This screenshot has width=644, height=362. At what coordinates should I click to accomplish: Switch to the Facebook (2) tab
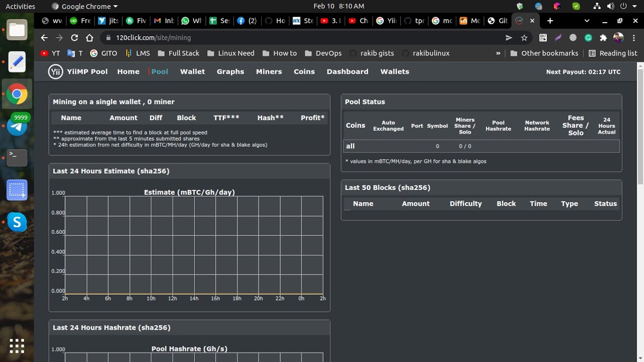pos(247,21)
